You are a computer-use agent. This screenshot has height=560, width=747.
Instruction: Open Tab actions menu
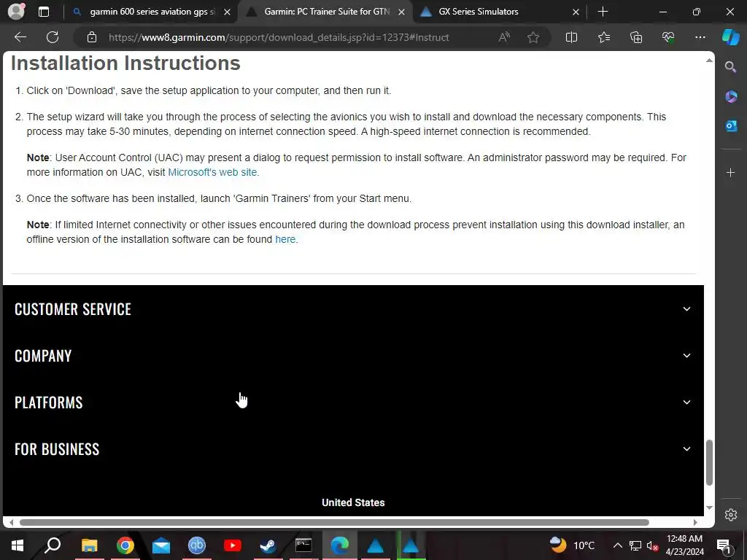coord(43,12)
